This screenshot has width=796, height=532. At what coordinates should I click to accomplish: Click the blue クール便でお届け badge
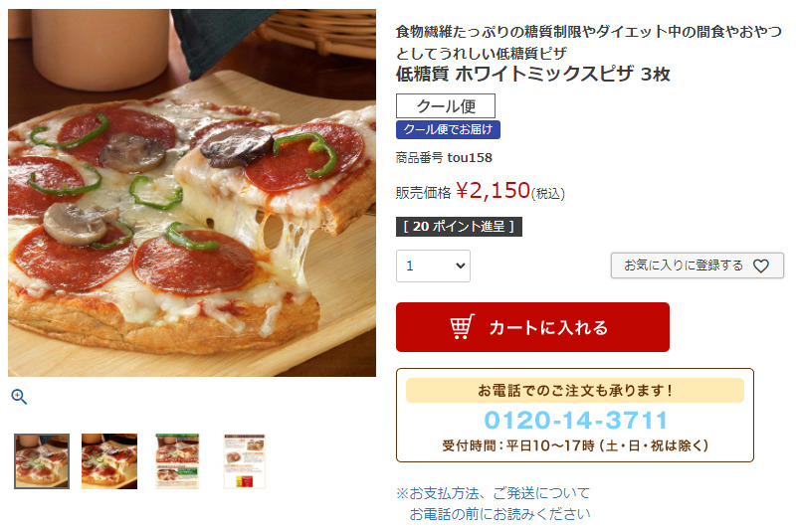coord(449,130)
